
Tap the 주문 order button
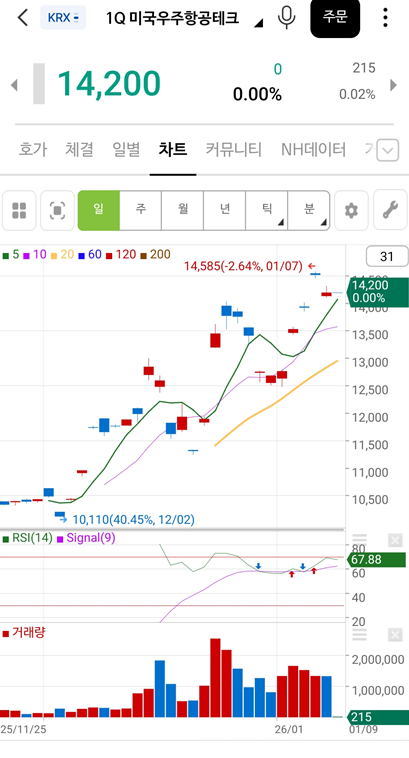[335, 18]
